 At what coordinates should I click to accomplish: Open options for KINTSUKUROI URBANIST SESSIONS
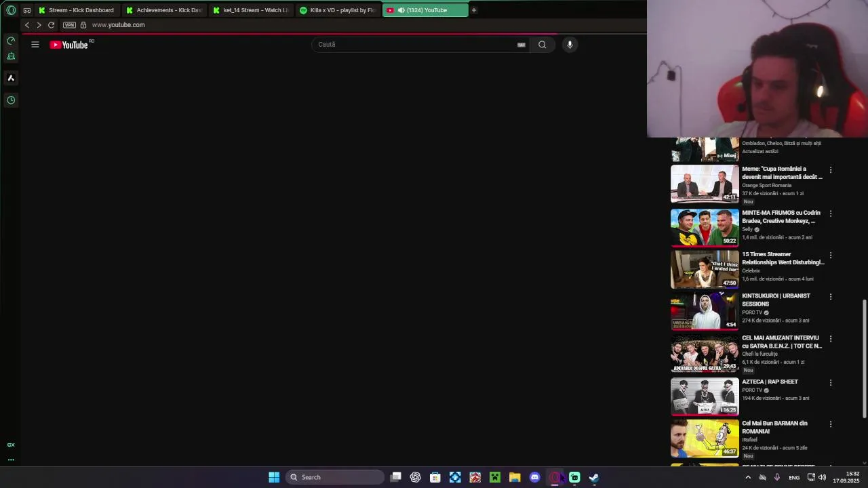pos(831,297)
